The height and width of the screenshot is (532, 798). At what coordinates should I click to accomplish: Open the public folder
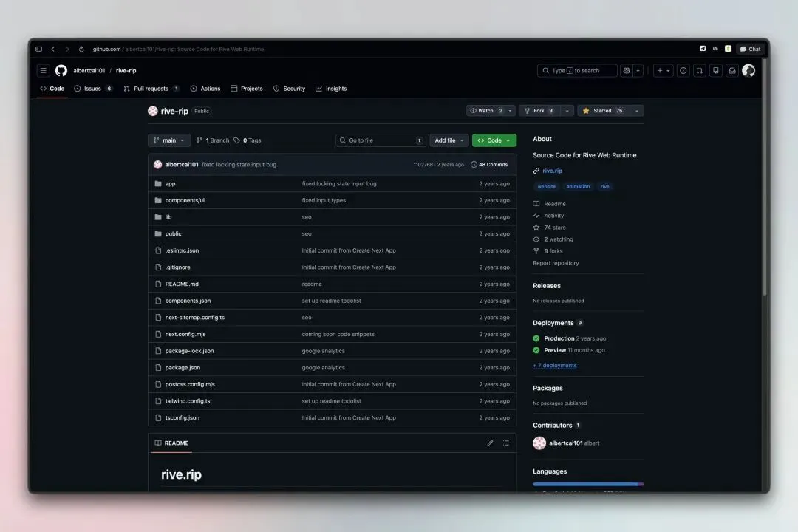pyautogui.click(x=173, y=234)
